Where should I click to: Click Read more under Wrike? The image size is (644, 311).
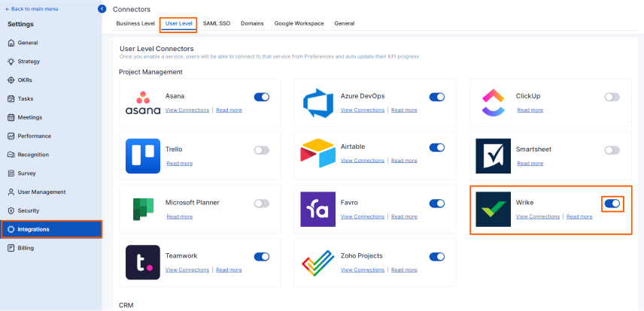[x=579, y=216]
